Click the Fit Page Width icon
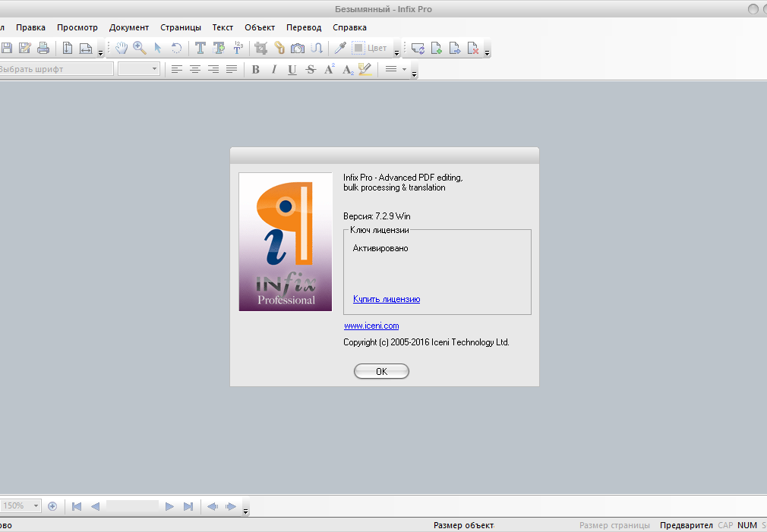The image size is (767, 532). click(x=86, y=48)
